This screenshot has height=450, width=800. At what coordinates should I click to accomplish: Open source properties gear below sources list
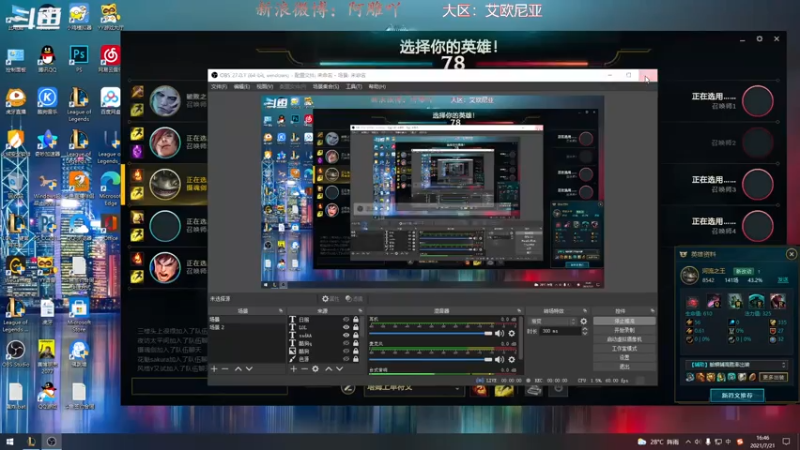pyautogui.click(x=315, y=369)
